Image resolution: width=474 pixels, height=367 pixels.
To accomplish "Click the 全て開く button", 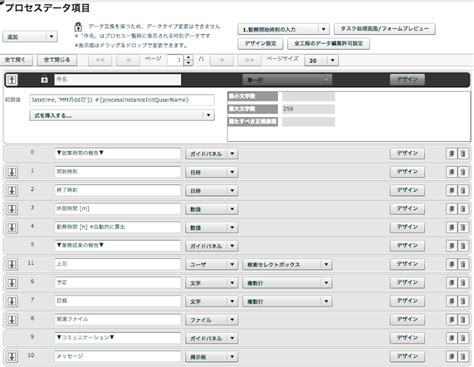I will [x=15, y=60].
